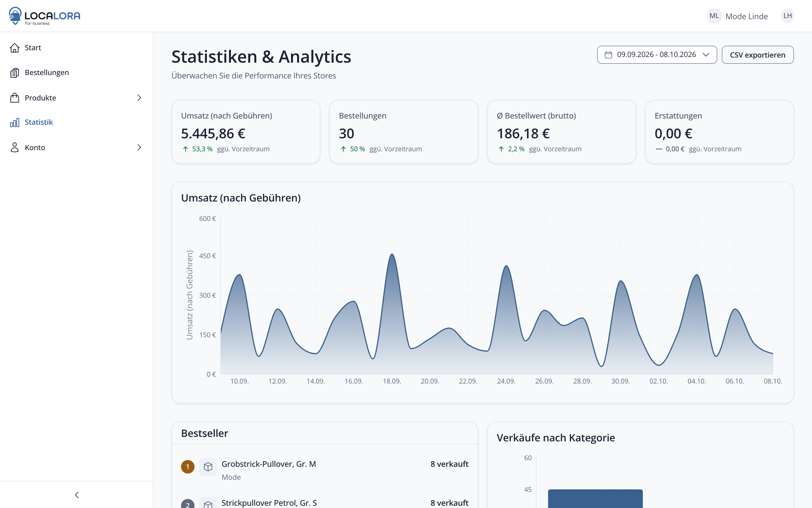812x508 pixels.
Task: Select Statistik in the sidebar
Action: pyautogui.click(x=76, y=122)
